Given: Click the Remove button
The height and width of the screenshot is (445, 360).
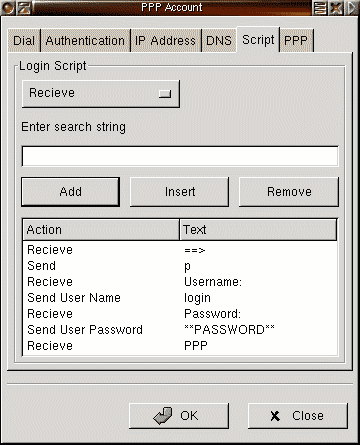Looking at the screenshot, I should (289, 192).
